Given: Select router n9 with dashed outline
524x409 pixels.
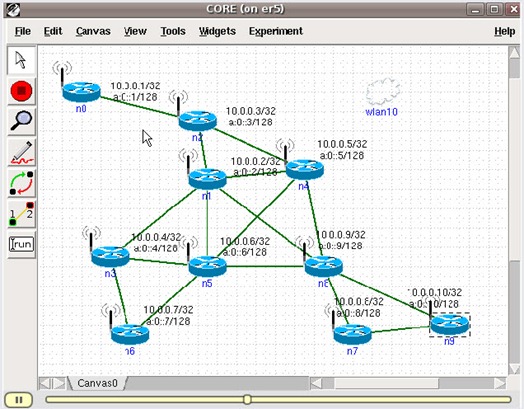Looking at the screenshot, I should pyautogui.click(x=449, y=325).
